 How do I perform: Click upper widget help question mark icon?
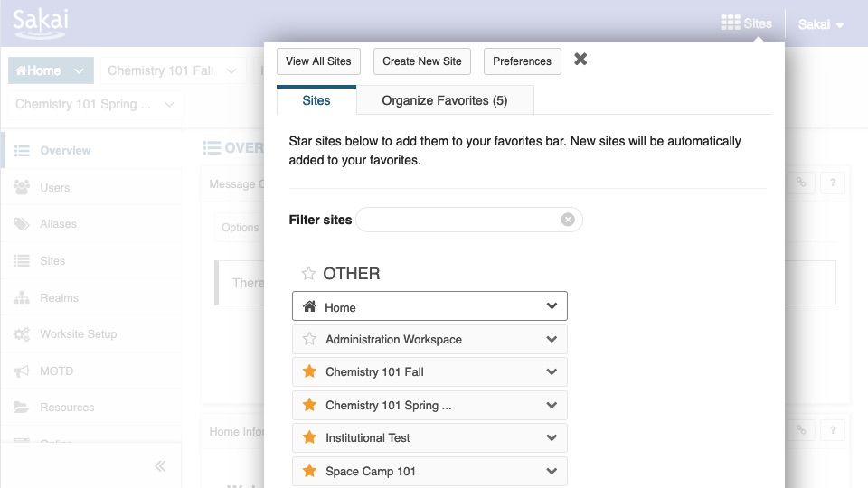click(833, 183)
